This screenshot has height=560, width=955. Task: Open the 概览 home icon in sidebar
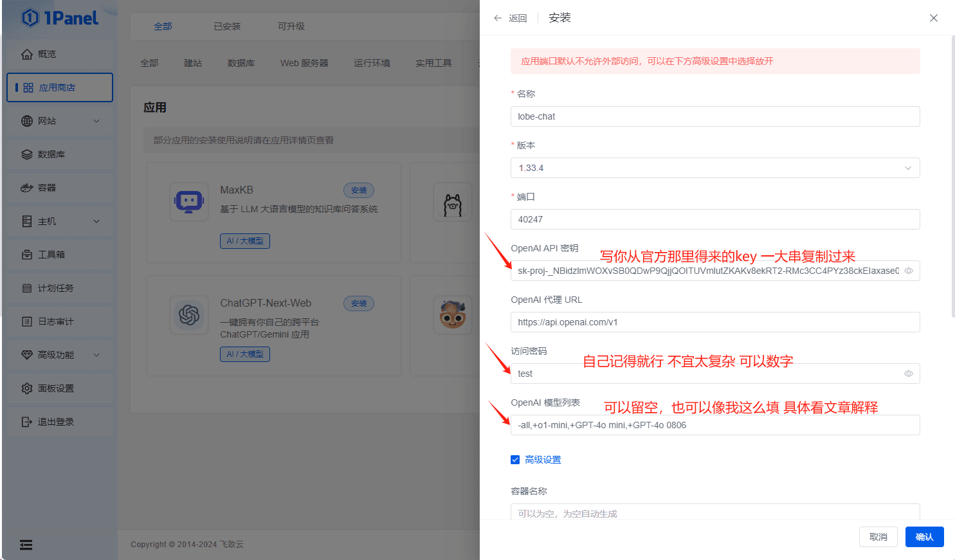tap(27, 54)
